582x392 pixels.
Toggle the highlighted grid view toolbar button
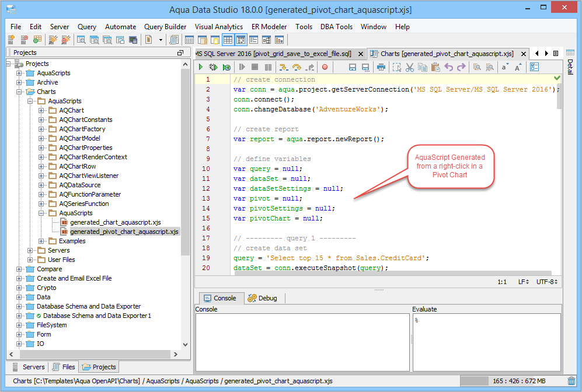(228, 40)
